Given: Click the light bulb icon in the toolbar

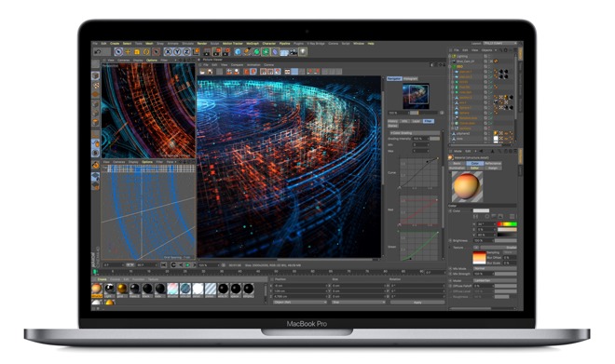Looking at the screenshot, I should pyautogui.click(x=303, y=52).
